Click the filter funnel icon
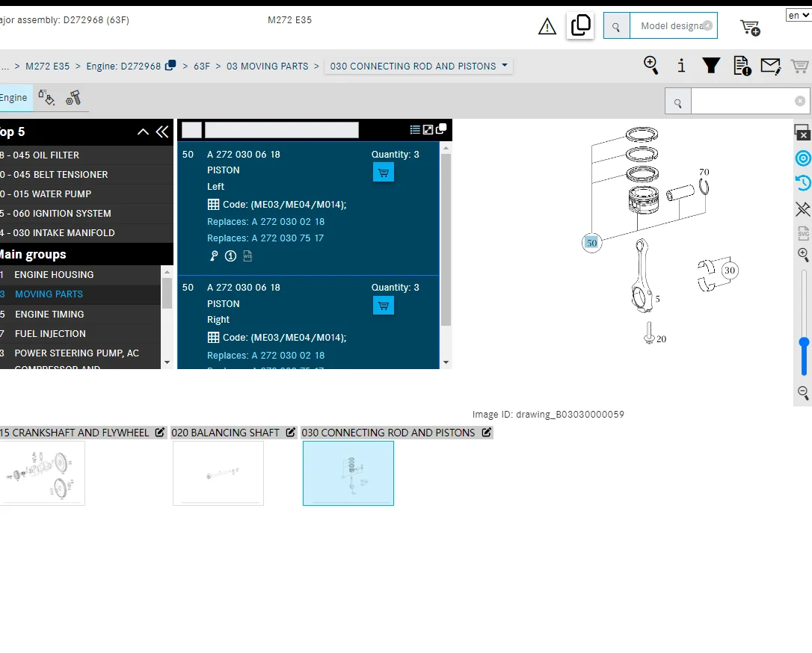Screen dimensions: 812x653 tap(711, 66)
